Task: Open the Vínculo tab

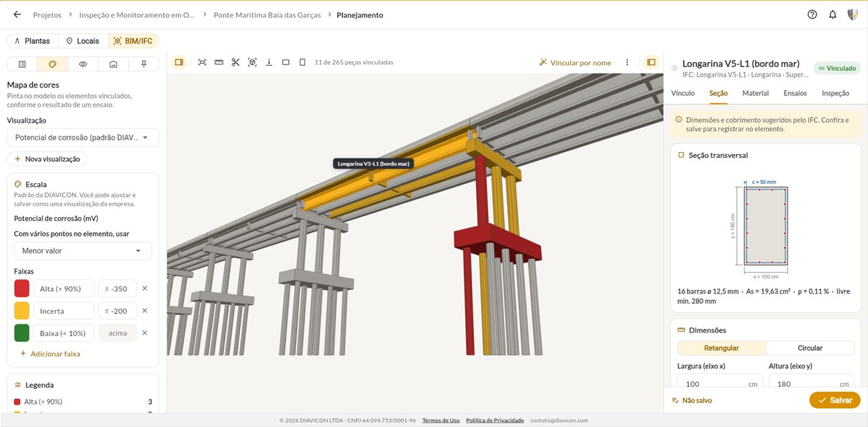Action: click(683, 93)
